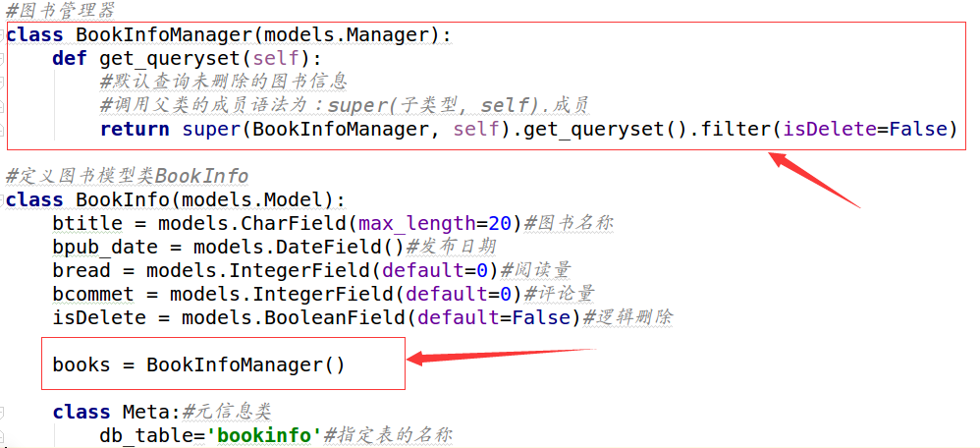Click the bread field name
This screenshot has height=448, width=980.
click(76, 270)
